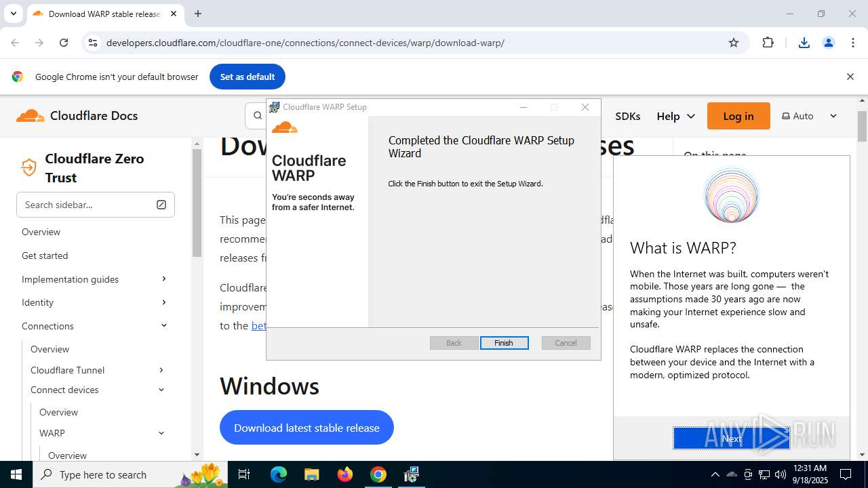
Task: Open Microsoft Edge from taskbar
Action: coord(279,474)
